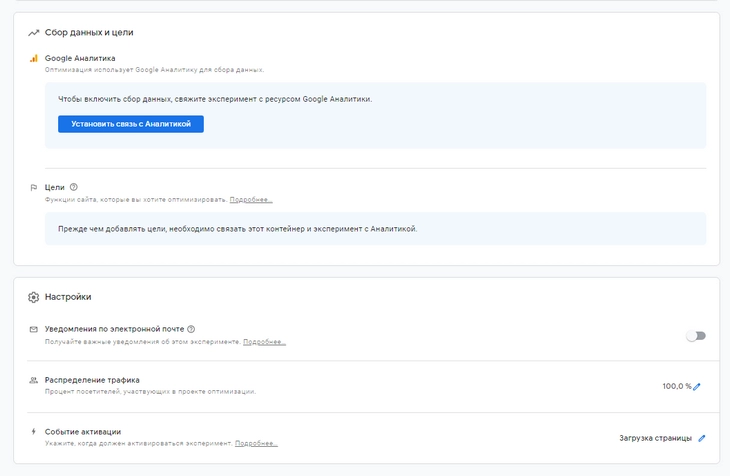Edit activation event pencil next to Загрузка страницы
730x476 pixels.
pos(702,438)
